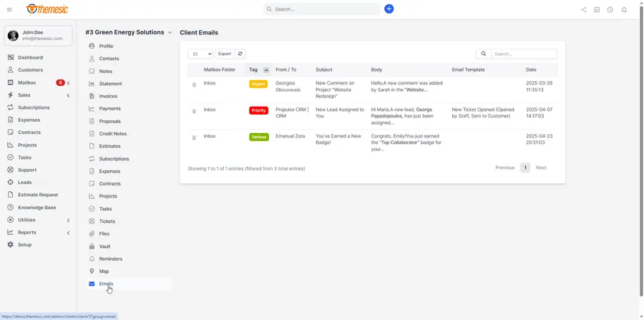
Task: Open the client Profile tab
Action: pyautogui.click(x=106, y=47)
